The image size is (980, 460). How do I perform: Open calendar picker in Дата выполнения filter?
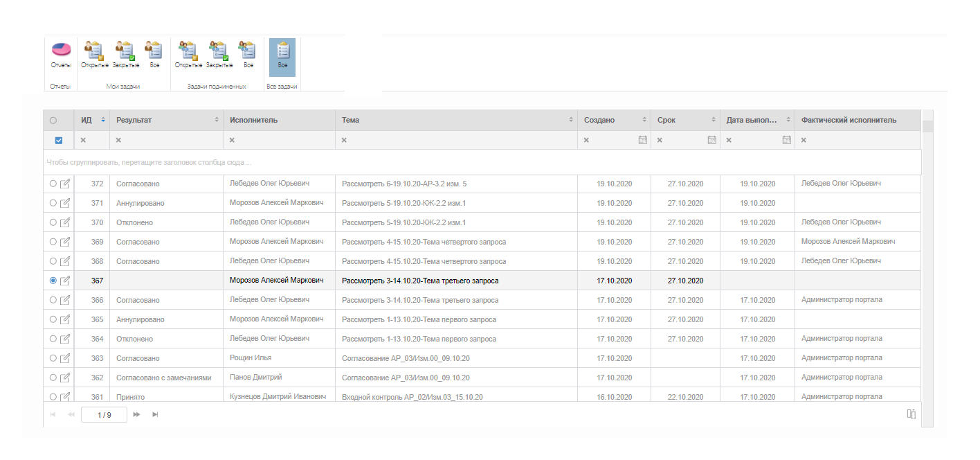coord(786,140)
